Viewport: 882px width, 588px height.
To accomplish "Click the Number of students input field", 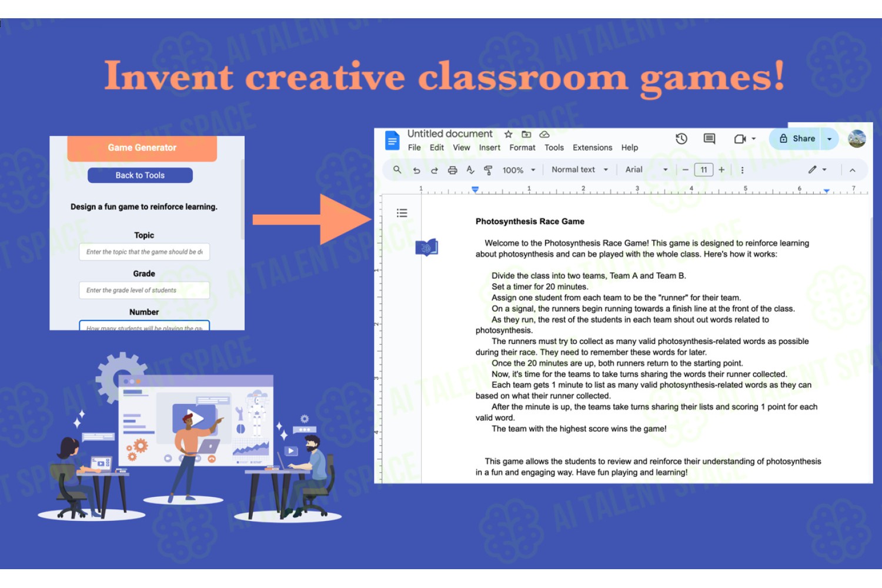I will pyautogui.click(x=144, y=325).
